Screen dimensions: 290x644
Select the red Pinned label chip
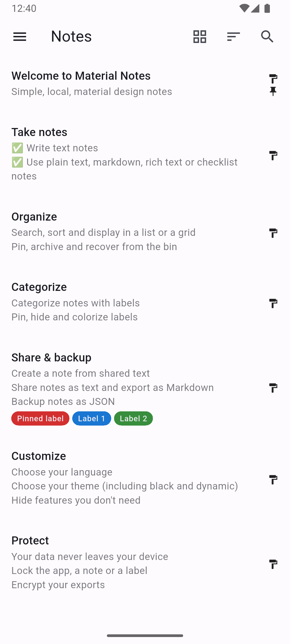40,418
